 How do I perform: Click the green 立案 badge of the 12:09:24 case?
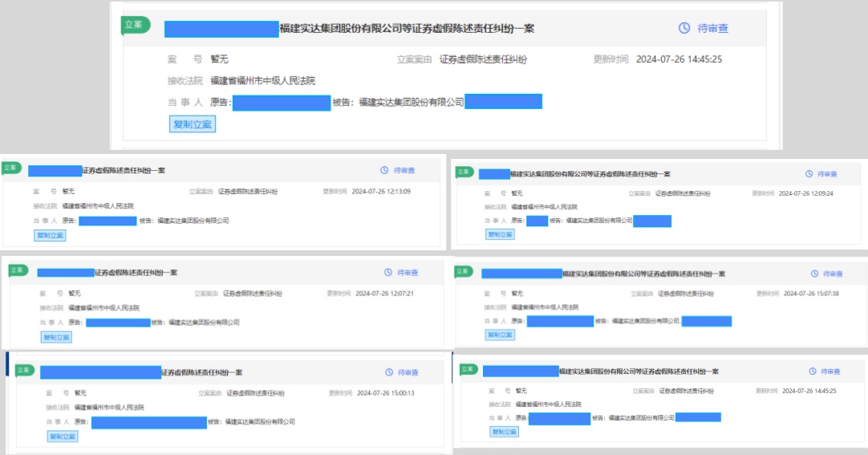coord(464,172)
